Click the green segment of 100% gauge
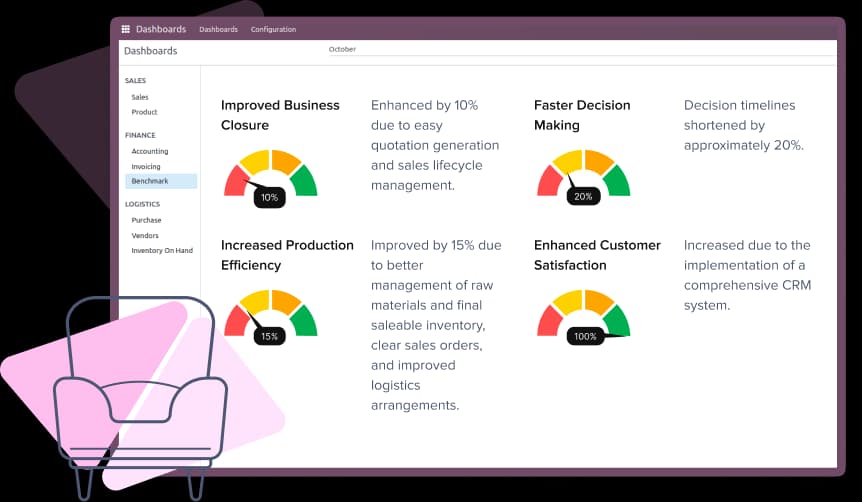The width and height of the screenshot is (862, 502). point(617,320)
